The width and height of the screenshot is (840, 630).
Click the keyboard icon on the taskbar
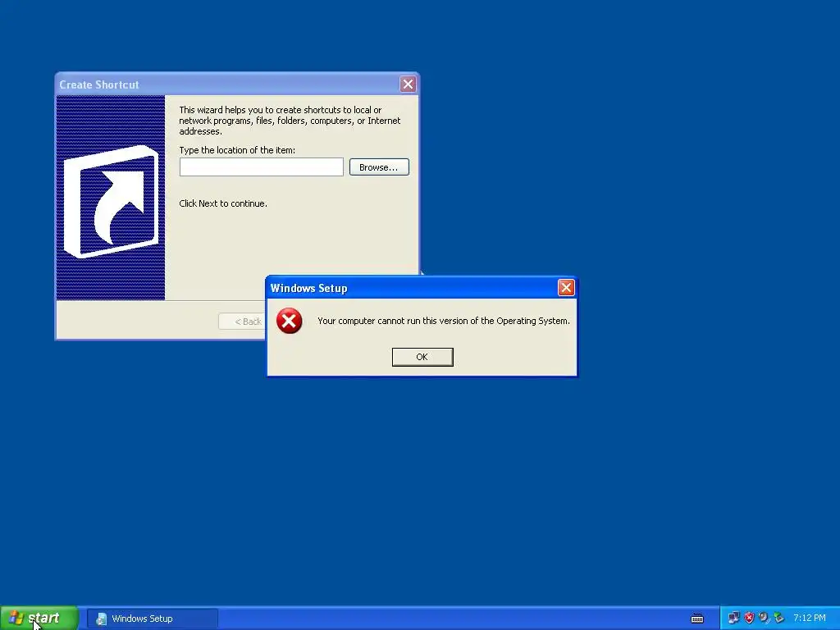(697, 619)
